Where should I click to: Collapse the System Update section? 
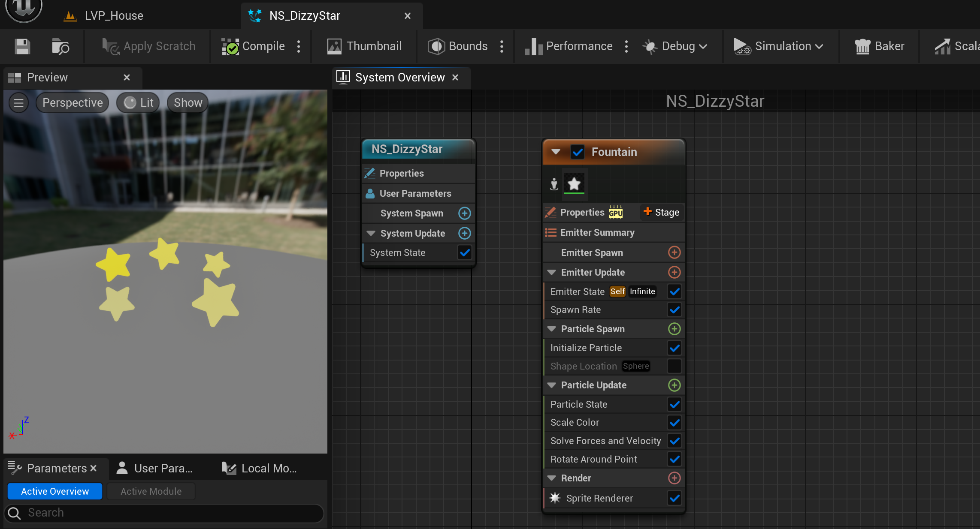click(x=371, y=233)
